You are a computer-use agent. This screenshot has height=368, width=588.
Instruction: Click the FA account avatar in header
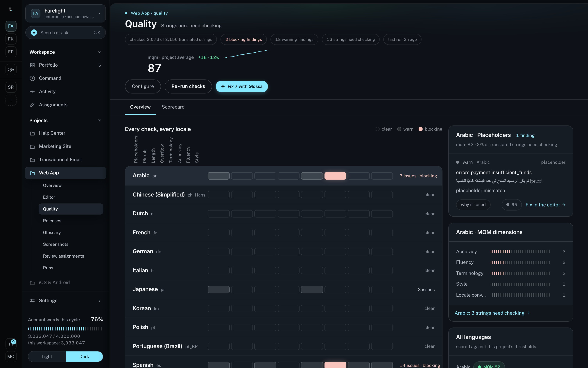coord(36,13)
